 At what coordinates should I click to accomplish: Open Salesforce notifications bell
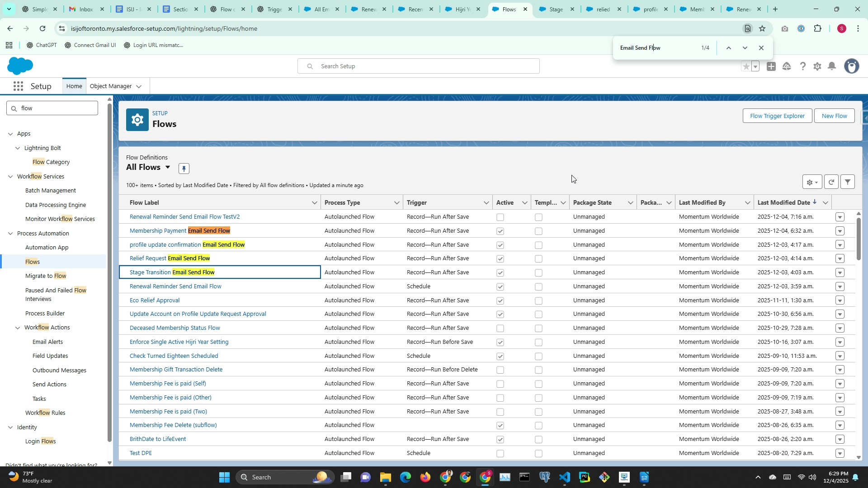832,66
